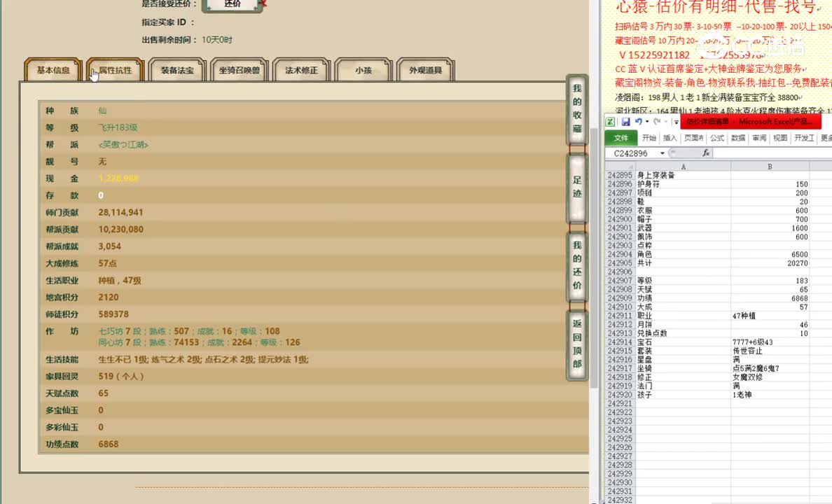Image resolution: width=832 pixels, height=504 pixels.
Task: Open the 文件 File tab in Excel
Action: click(620, 138)
